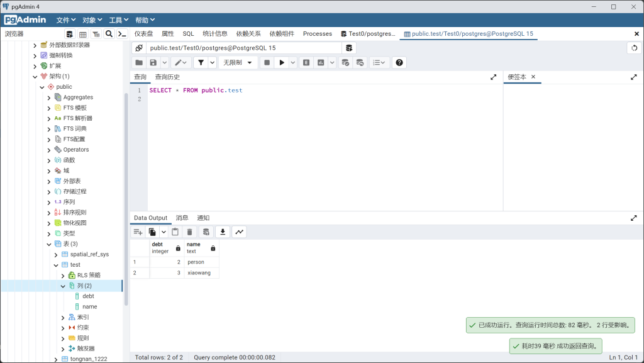Image resolution: width=644 pixels, height=363 pixels.
Task: Open the explain options dropdown arrow
Action: 332,62
